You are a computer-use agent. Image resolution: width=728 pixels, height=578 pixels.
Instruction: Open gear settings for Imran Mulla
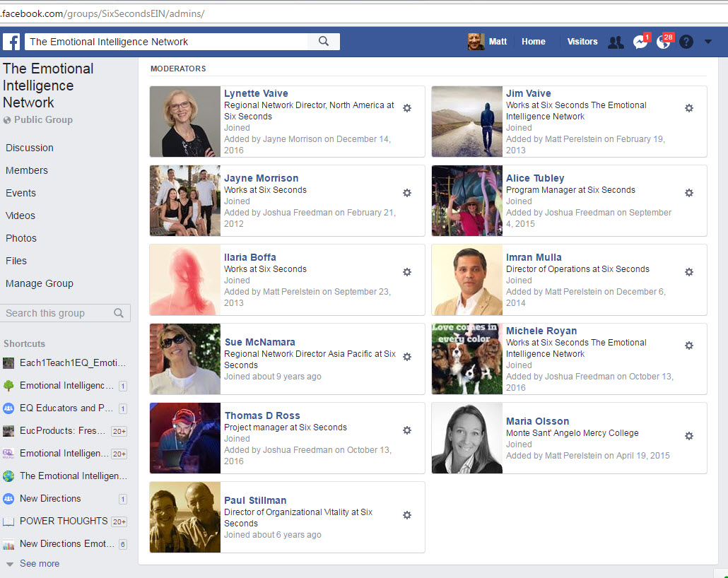tap(689, 272)
